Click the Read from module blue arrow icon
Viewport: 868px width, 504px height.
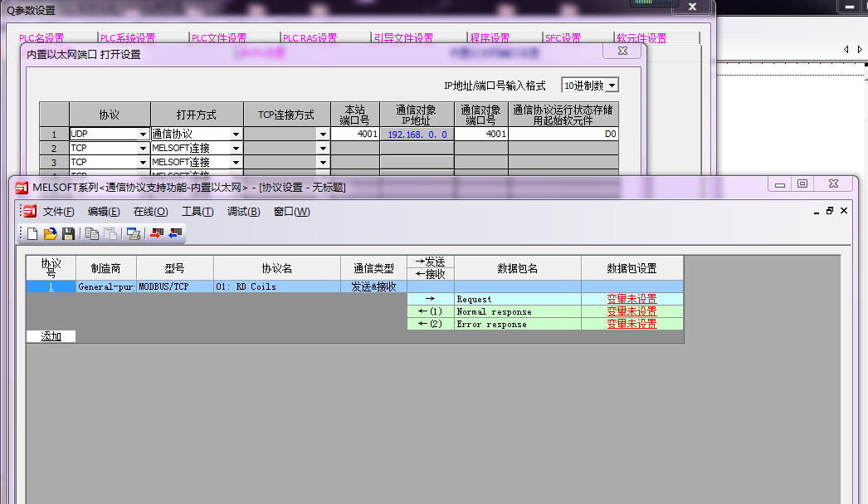(174, 234)
